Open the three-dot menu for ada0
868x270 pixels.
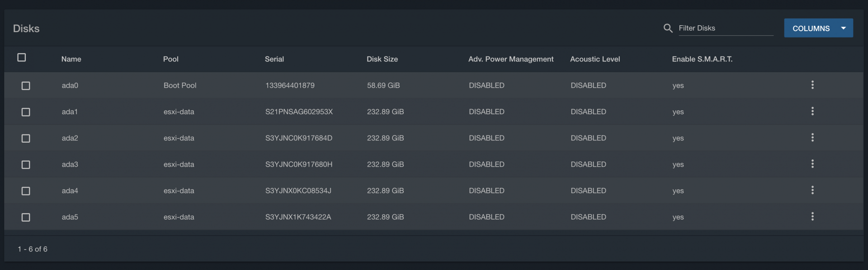pyautogui.click(x=812, y=85)
